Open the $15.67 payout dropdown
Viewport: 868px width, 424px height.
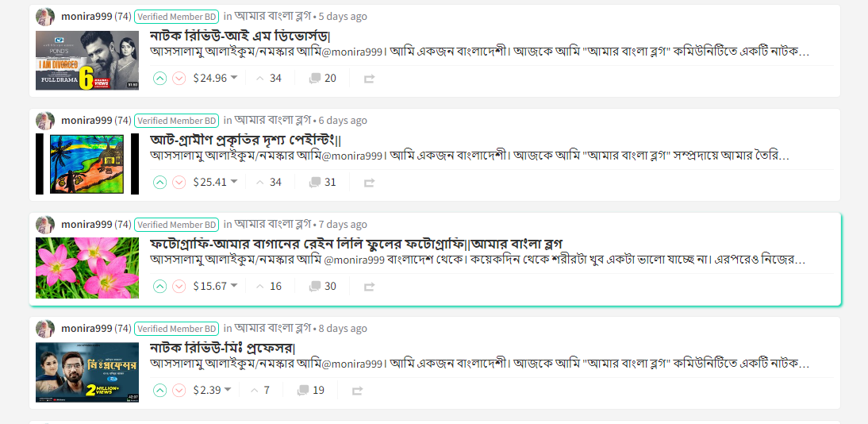(x=234, y=286)
